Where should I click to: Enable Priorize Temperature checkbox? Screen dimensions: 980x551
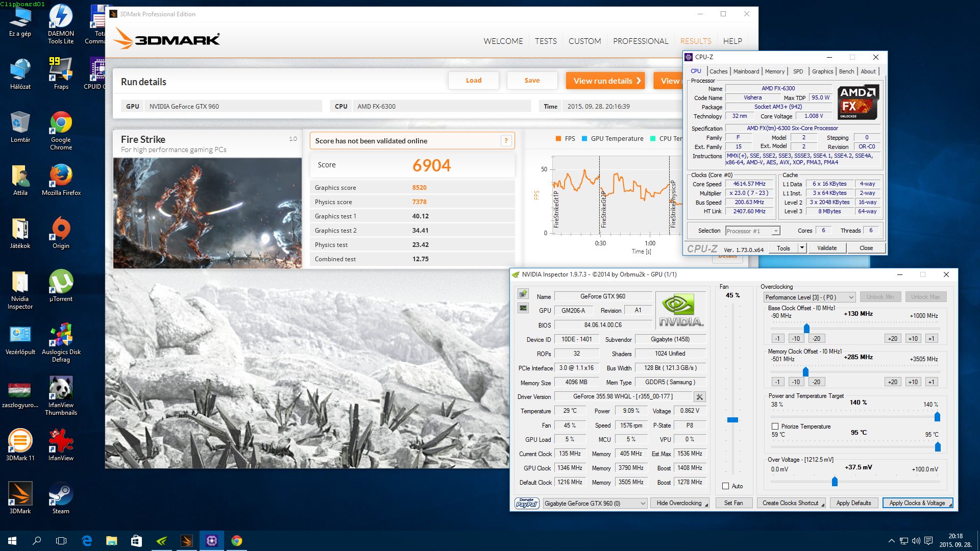coord(775,427)
